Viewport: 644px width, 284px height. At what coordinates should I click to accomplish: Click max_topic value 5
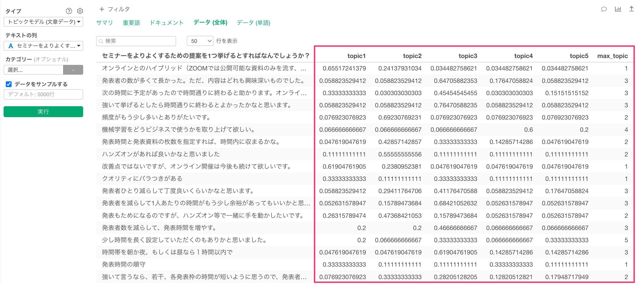626,240
